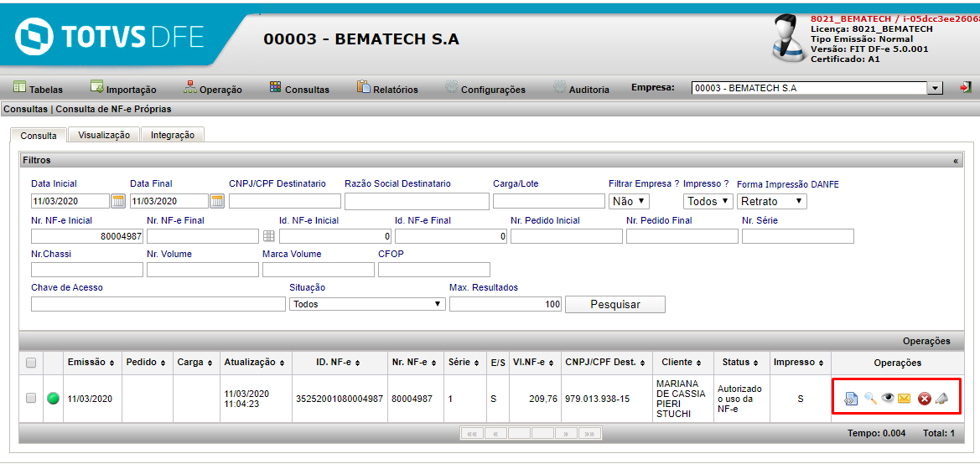Switch to the Integração tab
The image size is (980, 469).
[x=173, y=135]
